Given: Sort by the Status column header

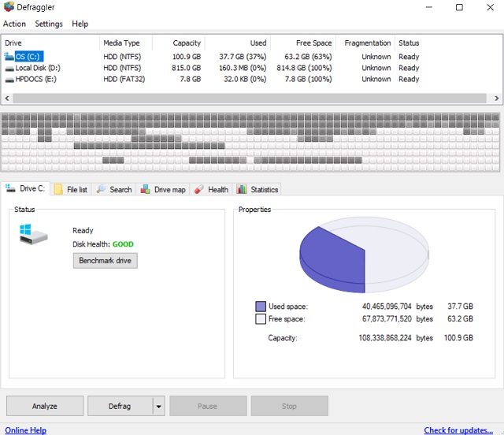Looking at the screenshot, I should [409, 43].
